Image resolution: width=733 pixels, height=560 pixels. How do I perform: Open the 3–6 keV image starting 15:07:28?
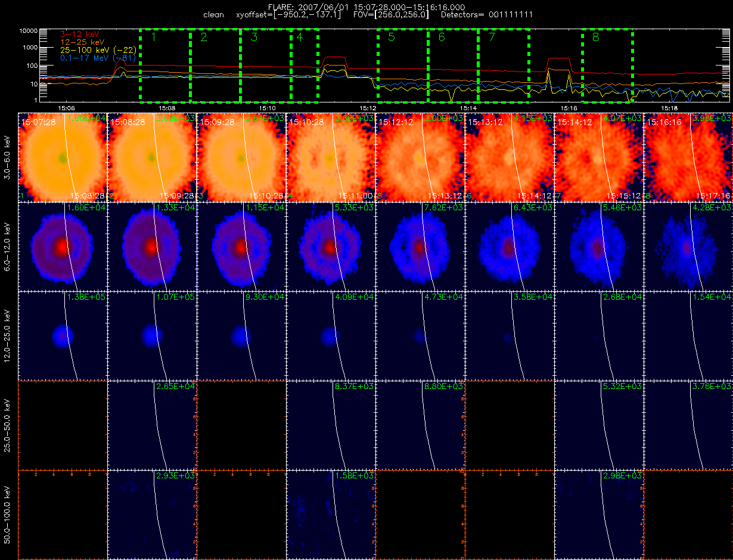(x=63, y=157)
